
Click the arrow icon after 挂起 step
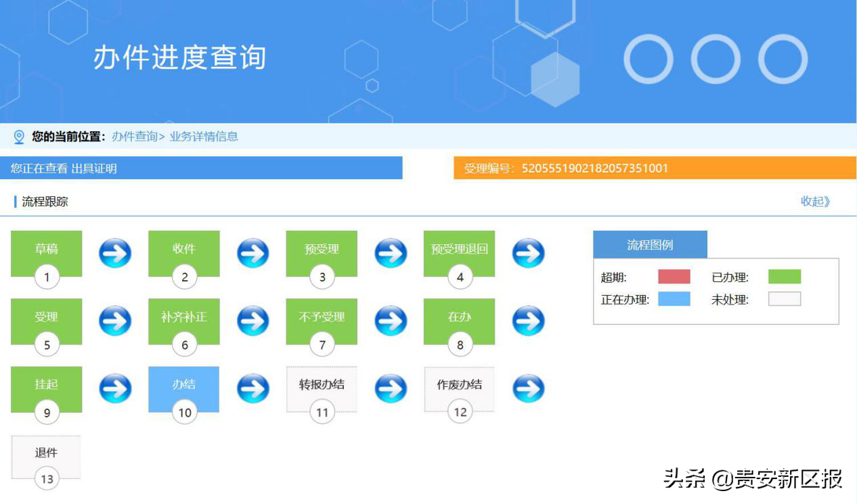tap(115, 388)
